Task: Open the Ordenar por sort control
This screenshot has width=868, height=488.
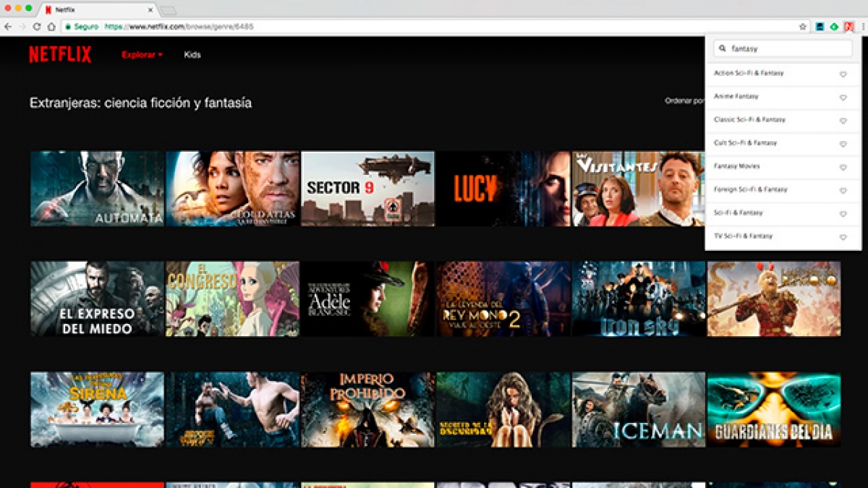Action: pyautogui.click(x=684, y=101)
